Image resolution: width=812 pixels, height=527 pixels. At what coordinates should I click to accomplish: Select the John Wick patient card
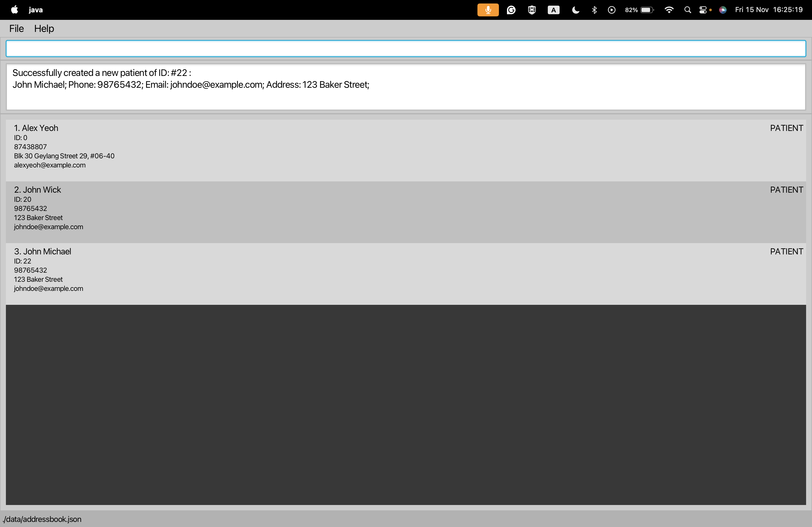[406, 212]
